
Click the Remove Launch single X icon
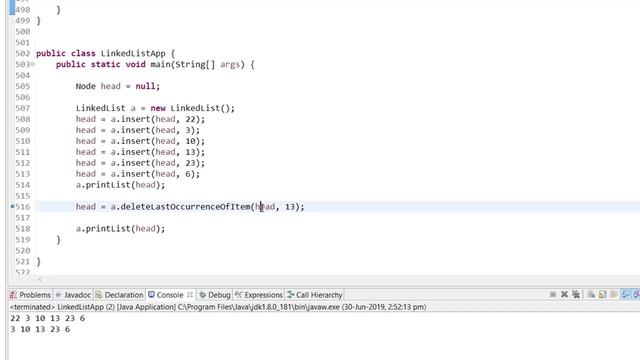tap(564, 294)
